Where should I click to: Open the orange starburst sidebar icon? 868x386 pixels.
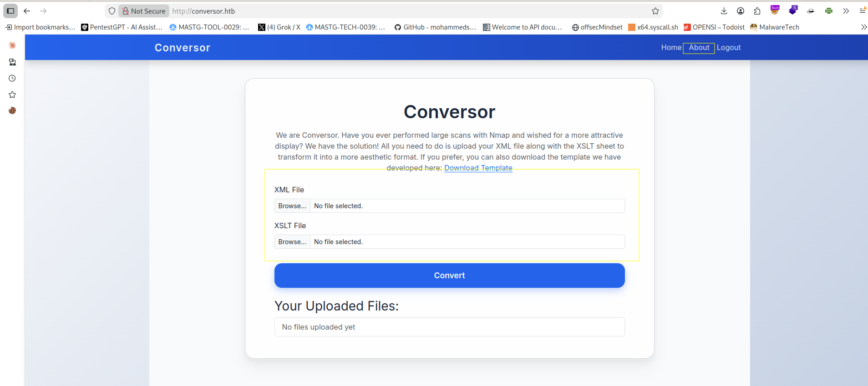12,45
